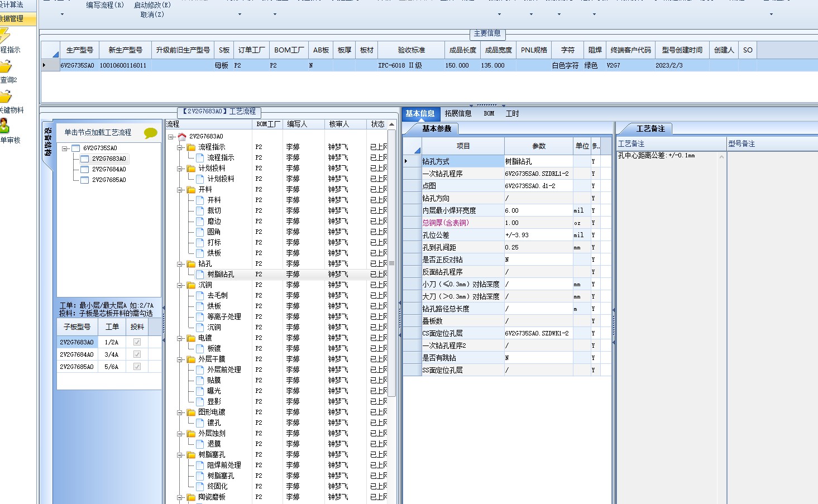Collapse the 钻孔 process group

pyautogui.click(x=180, y=263)
